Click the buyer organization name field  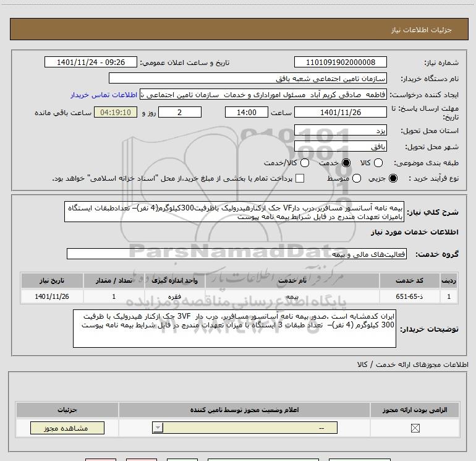click(x=248, y=78)
